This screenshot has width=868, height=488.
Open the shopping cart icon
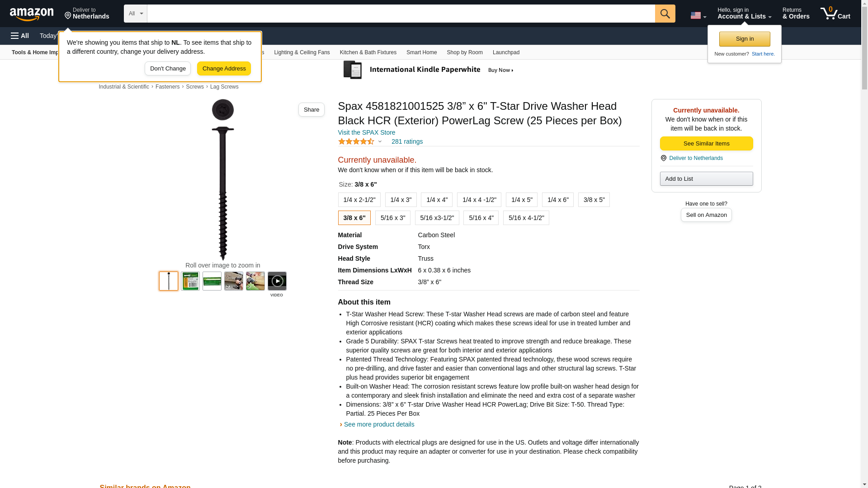click(835, 14)
